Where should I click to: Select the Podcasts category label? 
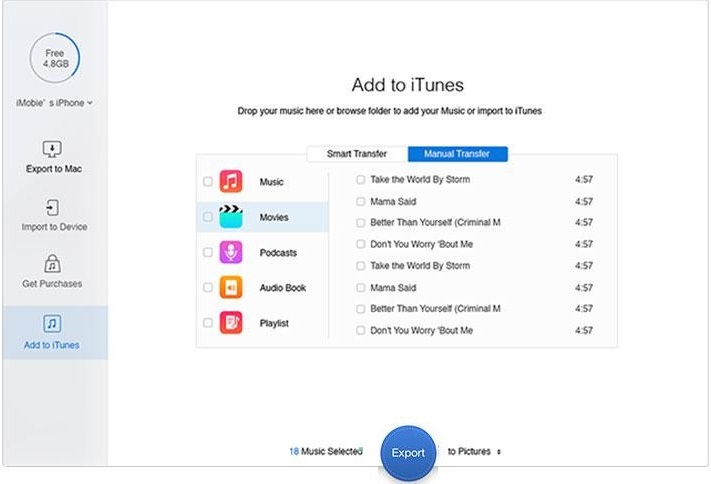(x=278, y=253)
